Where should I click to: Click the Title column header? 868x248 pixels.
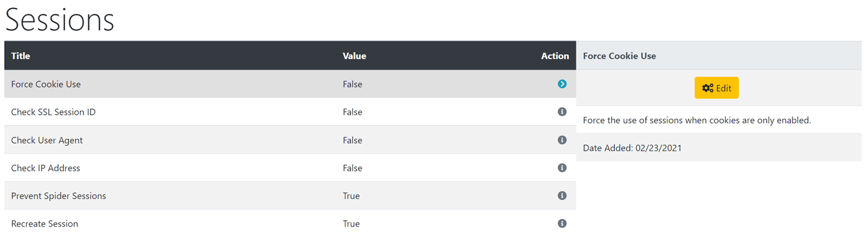coord(20,56)
